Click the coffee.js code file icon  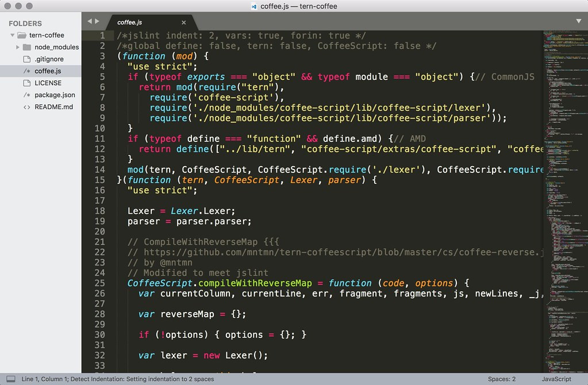click(x=26, y=71)
